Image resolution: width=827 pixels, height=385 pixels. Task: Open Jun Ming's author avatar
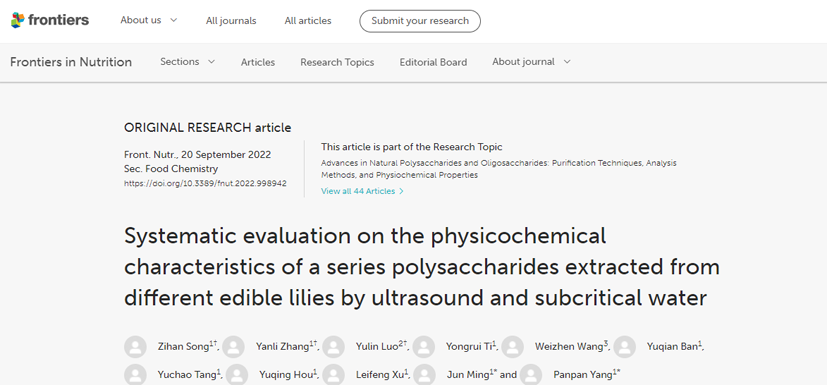[425, 375]
